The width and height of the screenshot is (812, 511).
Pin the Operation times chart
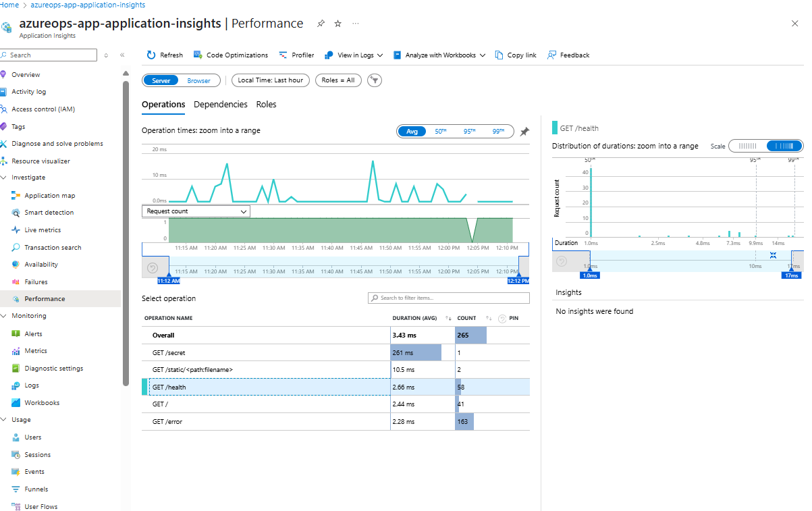coord(524,132)
